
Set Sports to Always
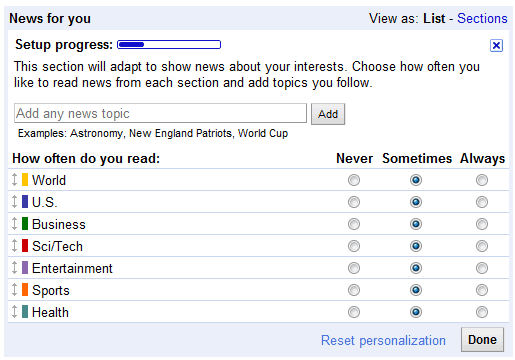coord(482,290)
